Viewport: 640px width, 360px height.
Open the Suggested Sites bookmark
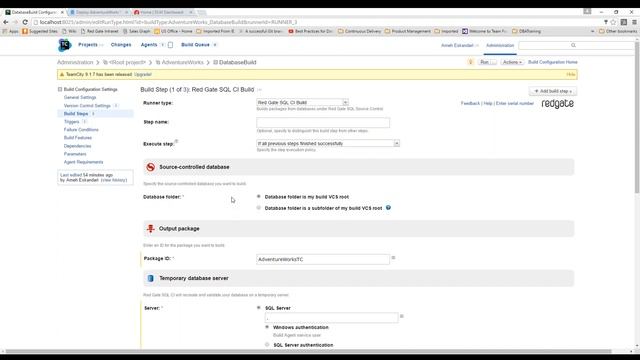point(40,31)
